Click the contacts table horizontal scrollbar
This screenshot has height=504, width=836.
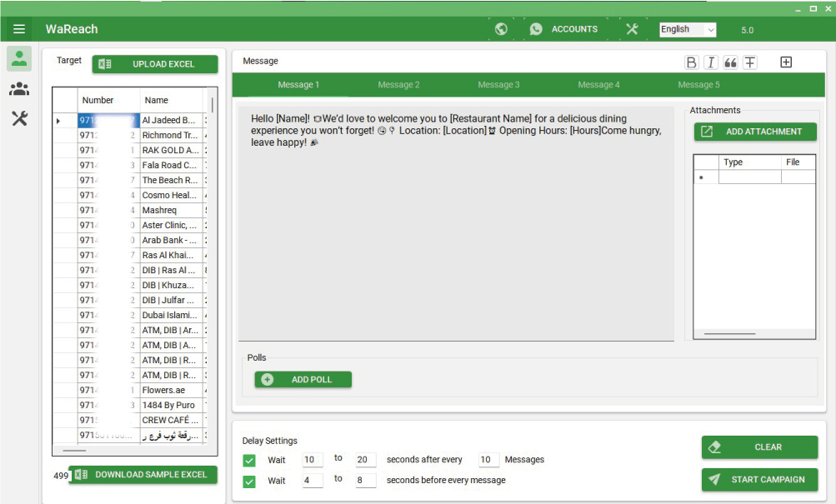click(x=75, y=451)
